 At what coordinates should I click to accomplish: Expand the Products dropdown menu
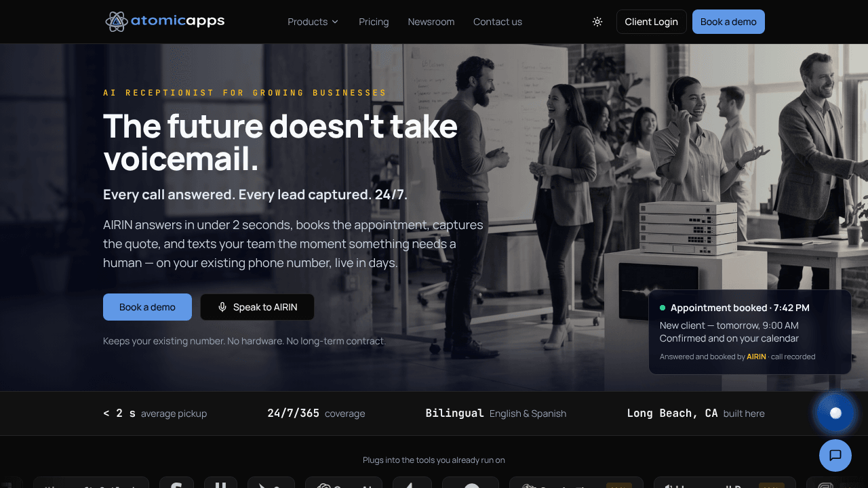point(313,22)
